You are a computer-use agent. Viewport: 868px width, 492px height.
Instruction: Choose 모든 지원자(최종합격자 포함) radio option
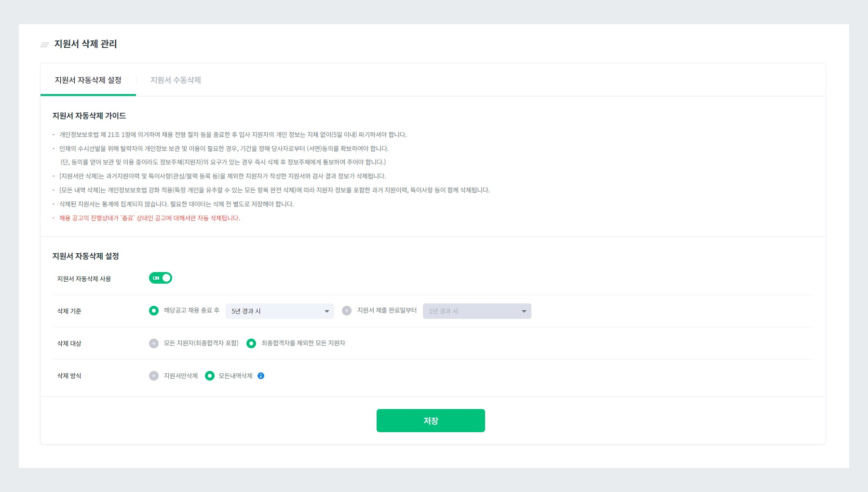point(154,343)
